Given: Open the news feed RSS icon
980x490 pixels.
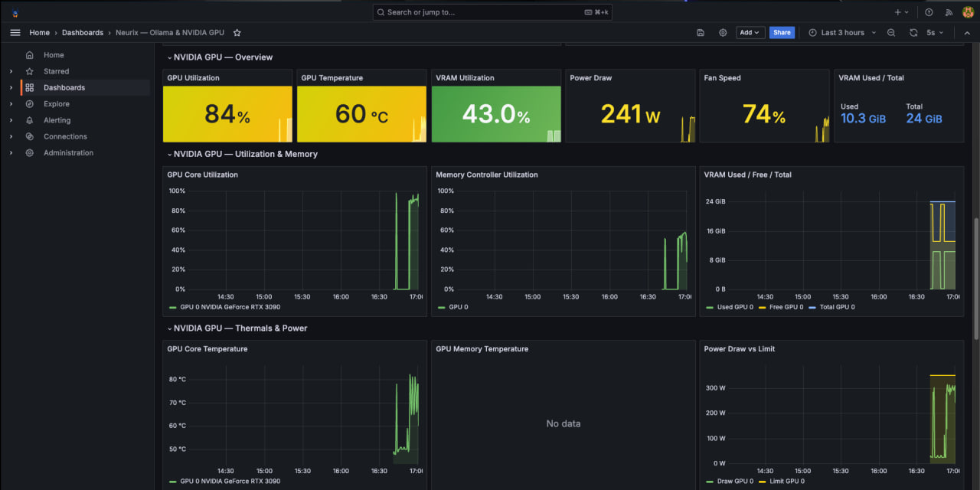Looking at the screenshot, I should click(949, 12).
